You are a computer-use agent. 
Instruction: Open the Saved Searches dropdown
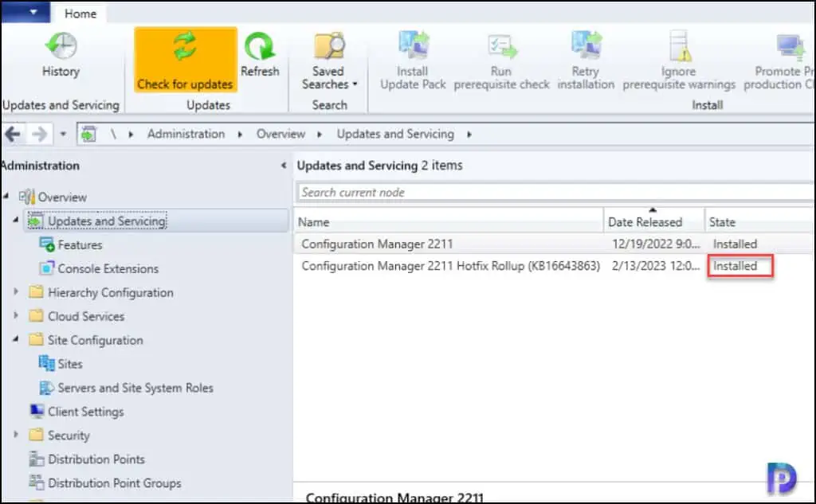coord(329,61)
